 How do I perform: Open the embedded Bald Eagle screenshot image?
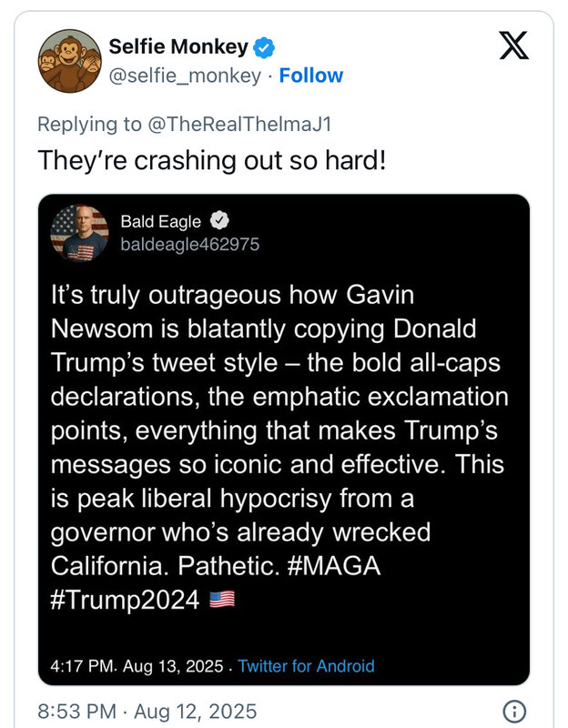(284, 440)
